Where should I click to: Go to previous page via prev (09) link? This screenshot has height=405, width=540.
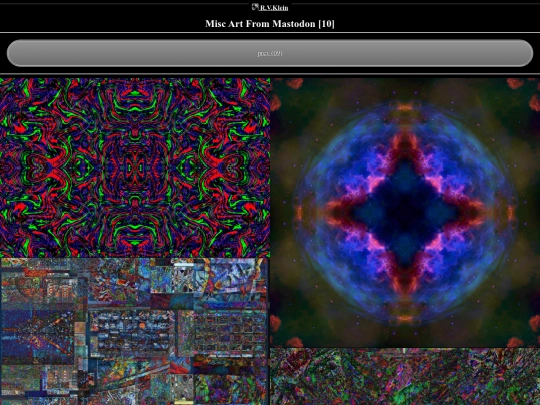270,53
